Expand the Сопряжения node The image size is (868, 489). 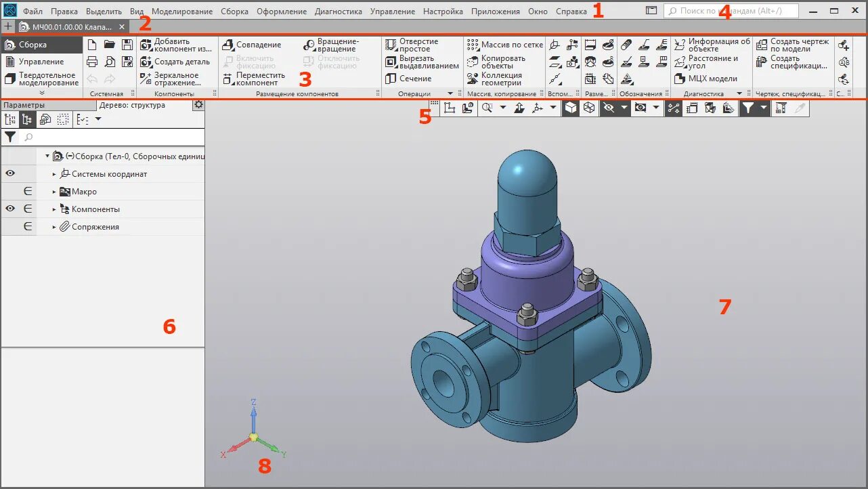pos(55,227)
